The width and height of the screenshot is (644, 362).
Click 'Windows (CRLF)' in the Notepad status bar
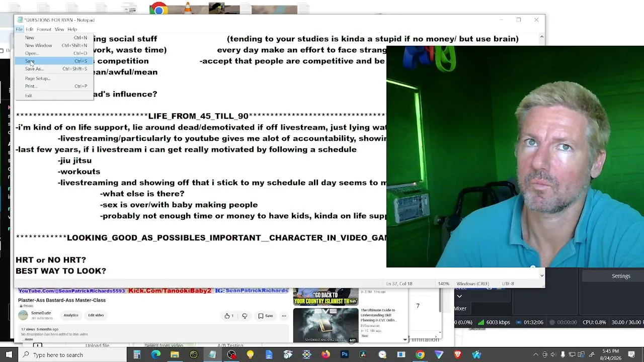click(472, 284)
